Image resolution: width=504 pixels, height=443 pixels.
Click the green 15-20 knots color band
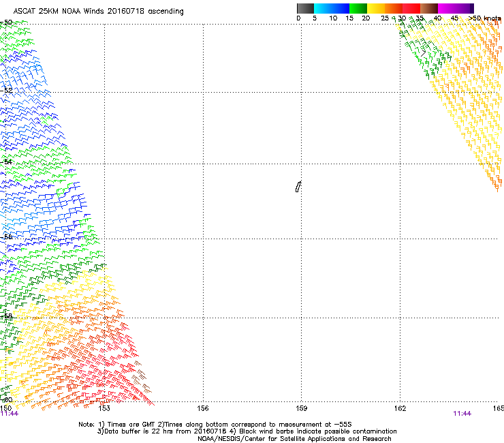pos(358,8)
